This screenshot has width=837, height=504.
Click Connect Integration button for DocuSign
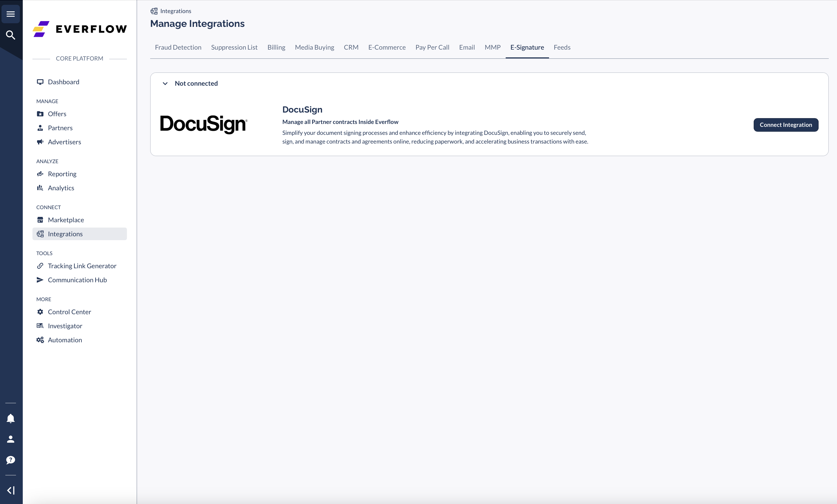786,125
